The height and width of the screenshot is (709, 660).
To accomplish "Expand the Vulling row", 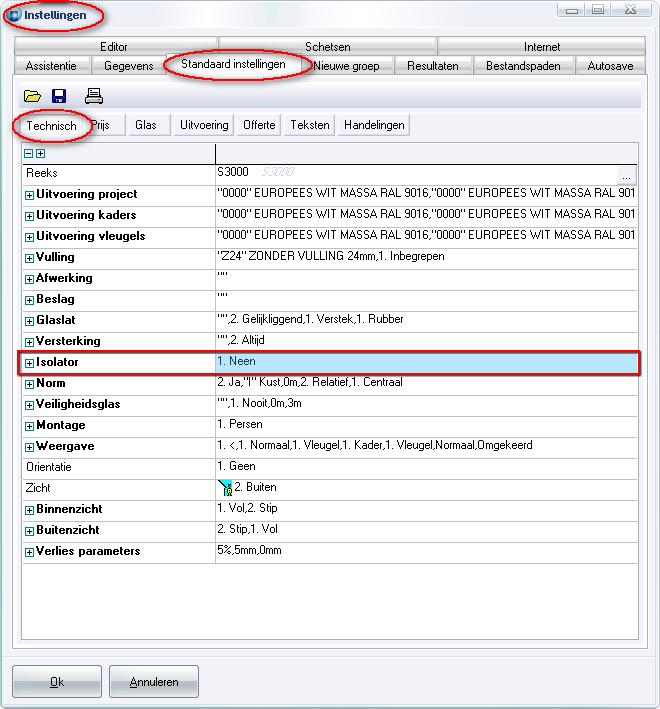I will coord(29,258).
